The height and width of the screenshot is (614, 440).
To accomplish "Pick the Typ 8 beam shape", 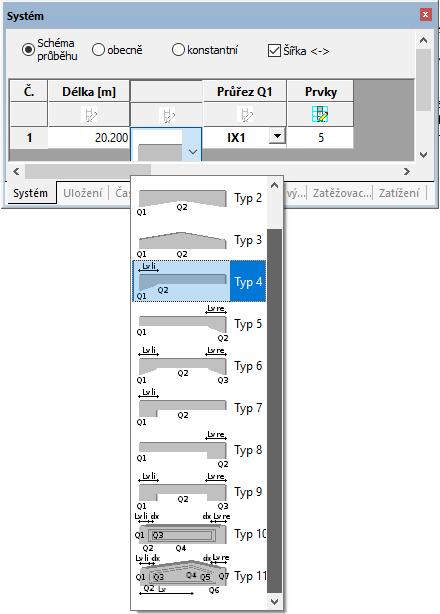I will (x=200, y=450).
